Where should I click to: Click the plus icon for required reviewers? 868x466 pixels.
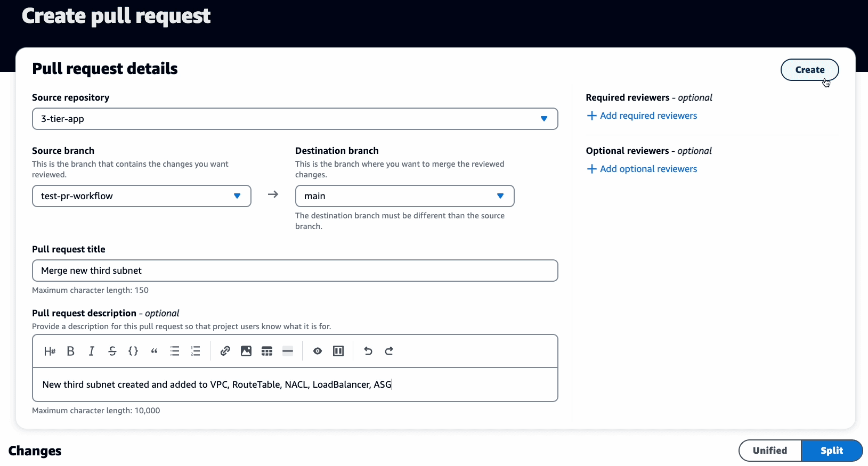[591, 116]
